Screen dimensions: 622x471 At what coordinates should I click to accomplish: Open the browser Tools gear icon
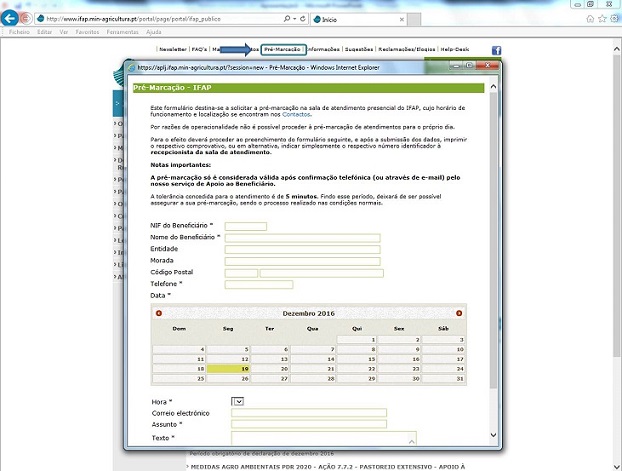coord(614,19)
